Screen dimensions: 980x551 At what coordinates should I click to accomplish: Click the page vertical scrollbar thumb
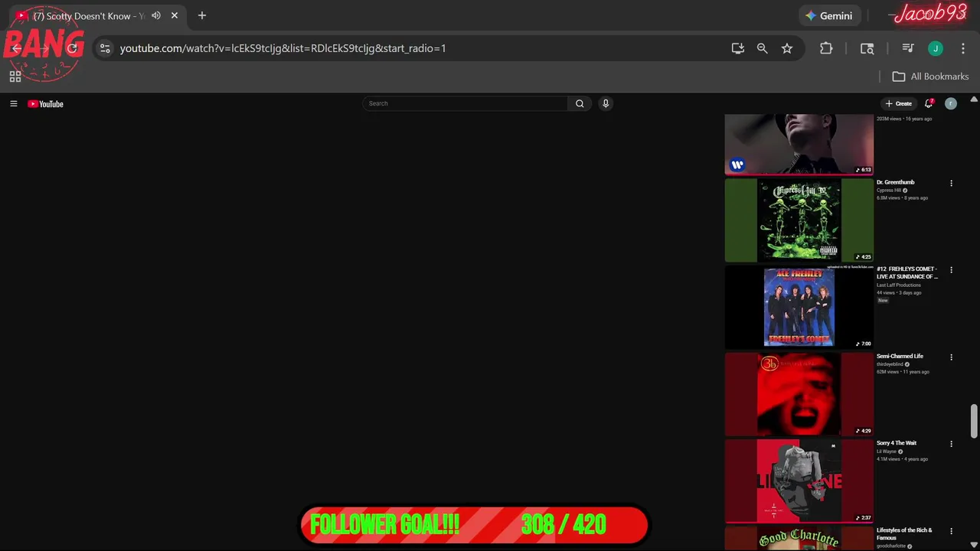coord(974,422)
